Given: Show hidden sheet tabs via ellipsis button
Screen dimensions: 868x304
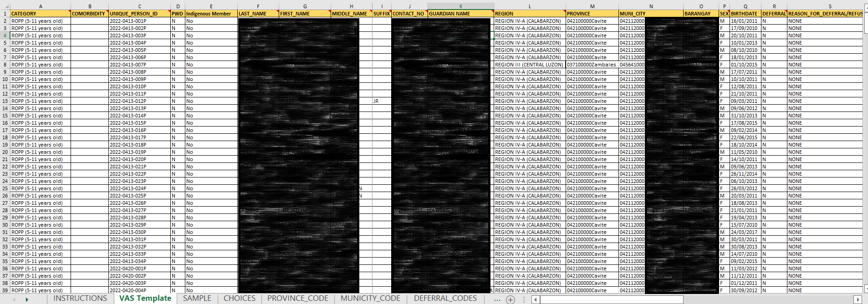Looking at the screenshot, I should click(x=497, y=299).
